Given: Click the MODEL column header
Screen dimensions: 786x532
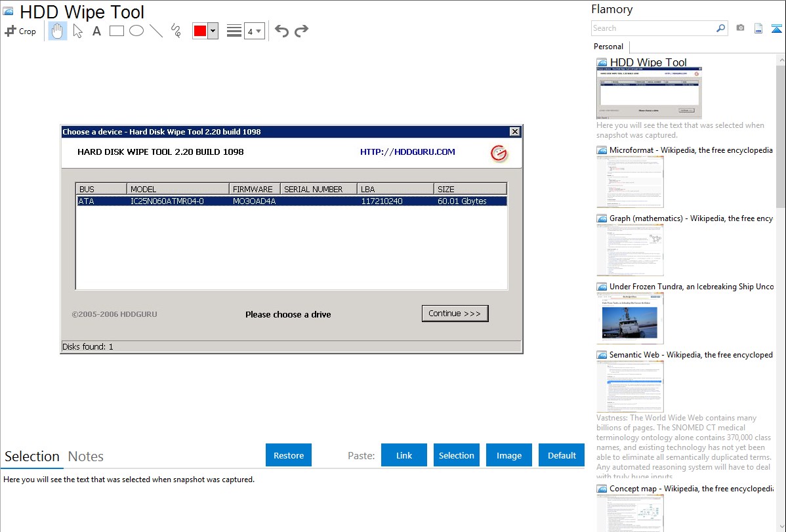Looking at the screenshot, I should tap(178, 189).
